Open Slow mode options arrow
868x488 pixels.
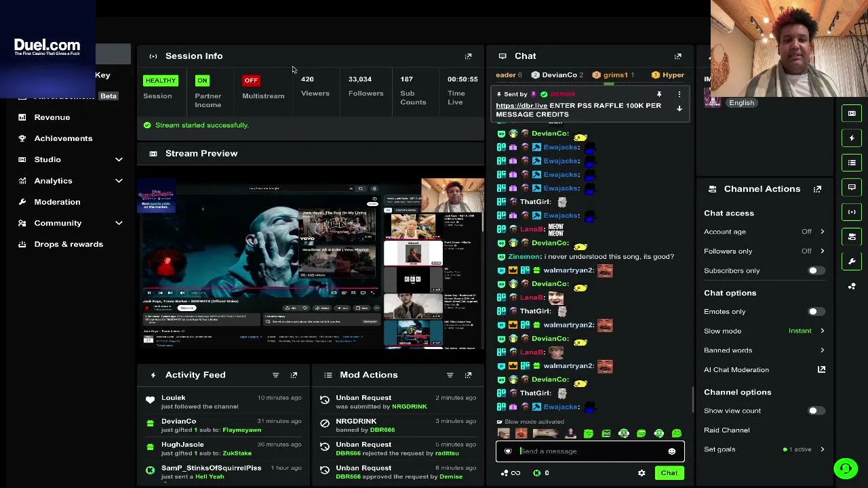(822, 331)
